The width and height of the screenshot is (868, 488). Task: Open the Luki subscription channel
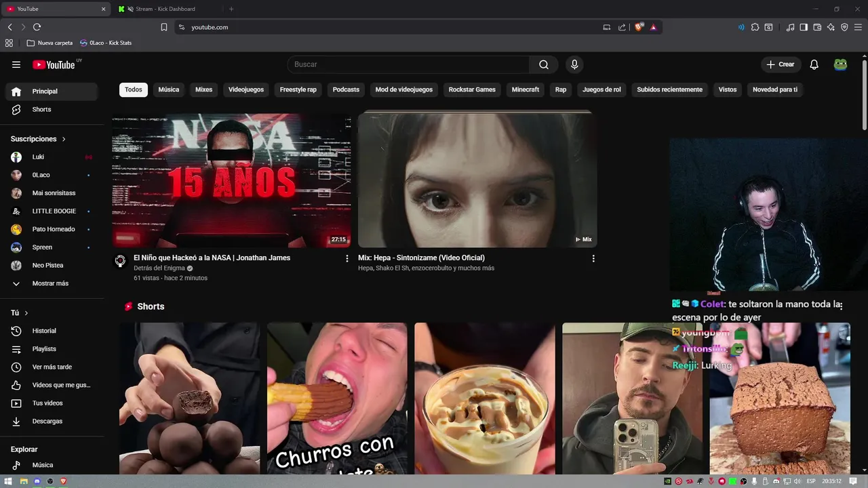click(52, 157)
